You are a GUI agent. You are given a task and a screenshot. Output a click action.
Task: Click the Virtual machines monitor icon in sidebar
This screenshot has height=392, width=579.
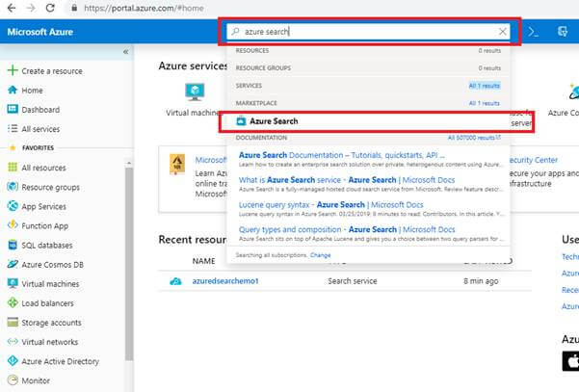point(13,283)
